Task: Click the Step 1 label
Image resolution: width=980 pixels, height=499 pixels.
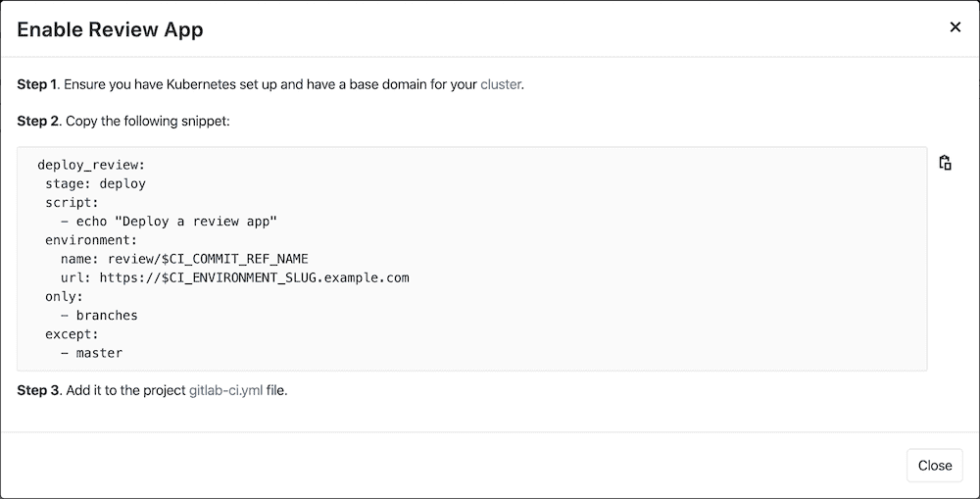Action: click(x=37, y=84)
